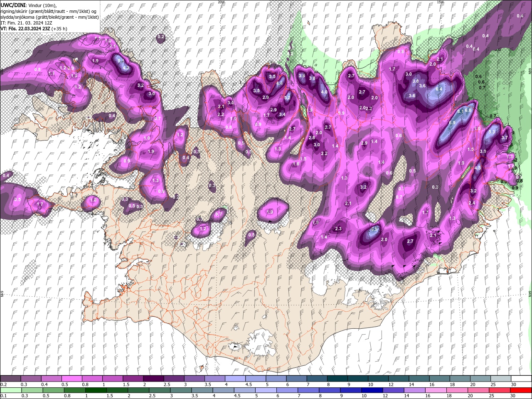The height and width of the screenshot is (399, 532).
Task: Pick the upper scale swatch between 0.5 and 0.8
Action: click(x=71, y=379)
